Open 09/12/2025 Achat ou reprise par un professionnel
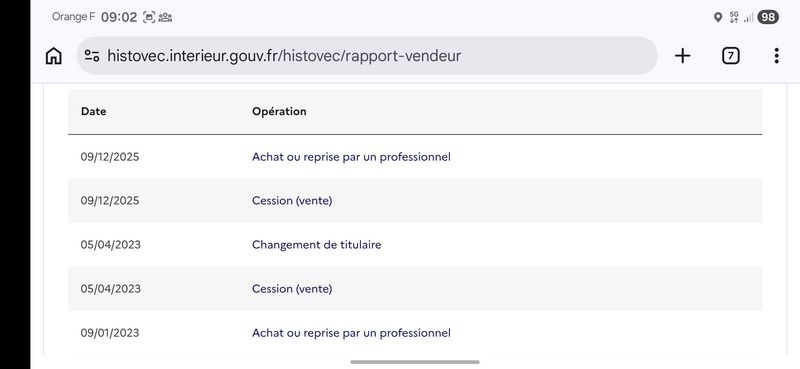This screenshot has width=800, height=369. pos(351,157)
